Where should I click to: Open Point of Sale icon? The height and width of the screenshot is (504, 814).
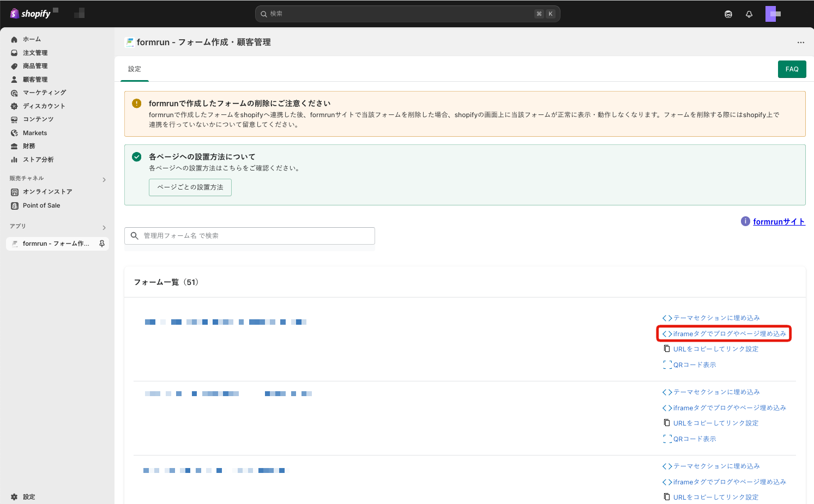(x=14, y=205)
